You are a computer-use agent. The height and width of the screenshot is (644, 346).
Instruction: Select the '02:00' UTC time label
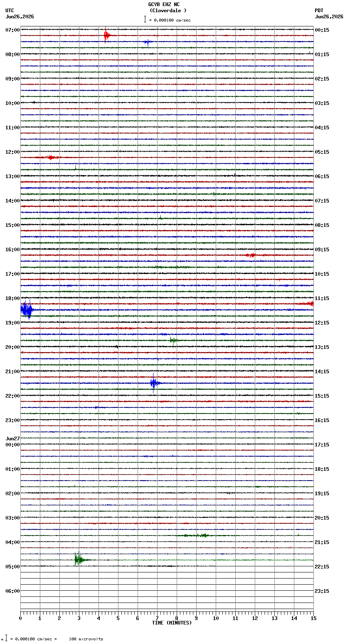coord(13,494)
